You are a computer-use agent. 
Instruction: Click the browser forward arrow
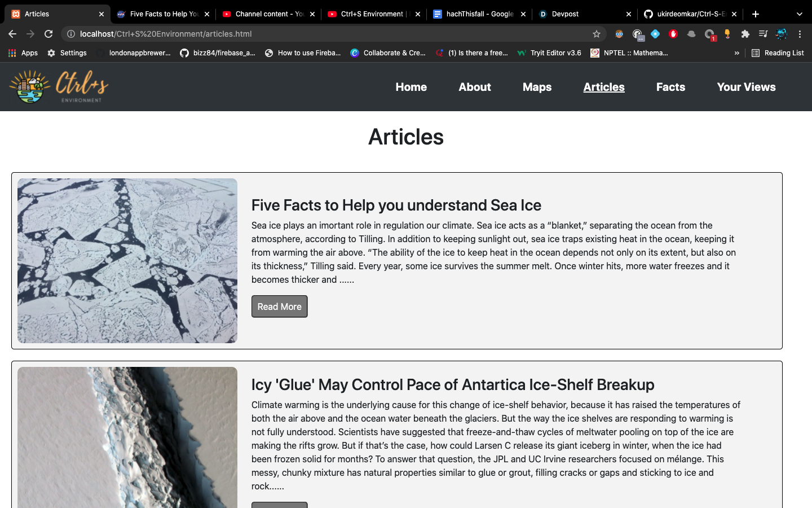tap(30, 34)
